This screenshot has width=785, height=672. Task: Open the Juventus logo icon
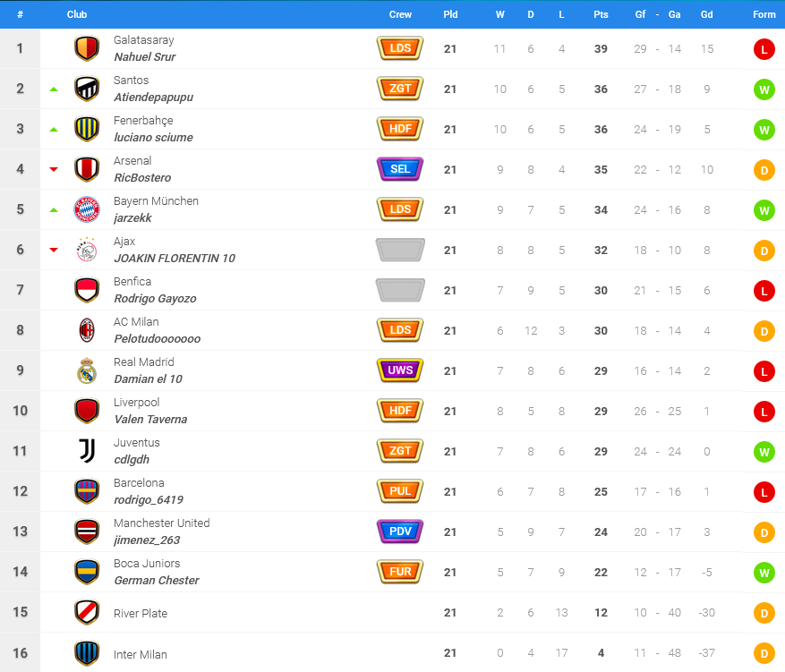[87, 451]
